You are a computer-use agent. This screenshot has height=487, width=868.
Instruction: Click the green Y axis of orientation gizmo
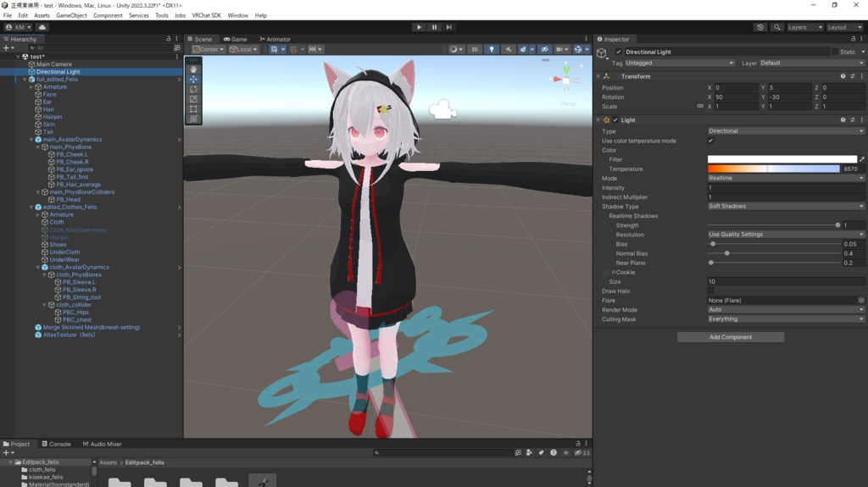point(565,69)
